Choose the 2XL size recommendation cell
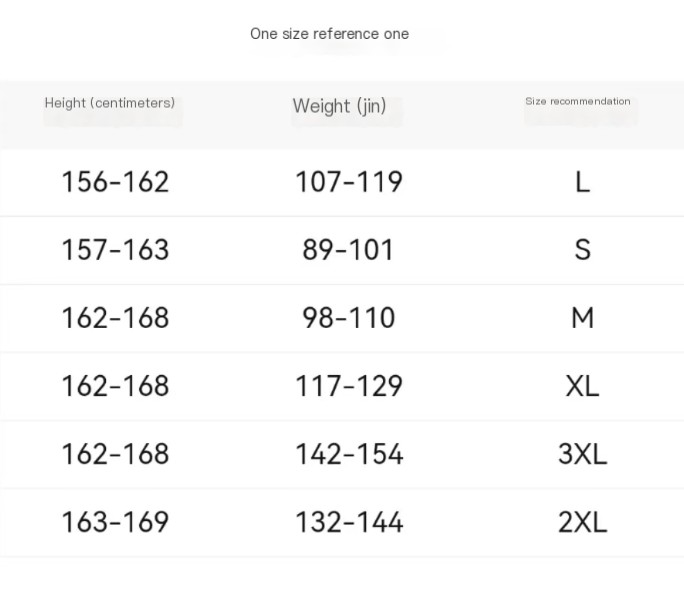 pyautogui.click(x=582, y=522)
